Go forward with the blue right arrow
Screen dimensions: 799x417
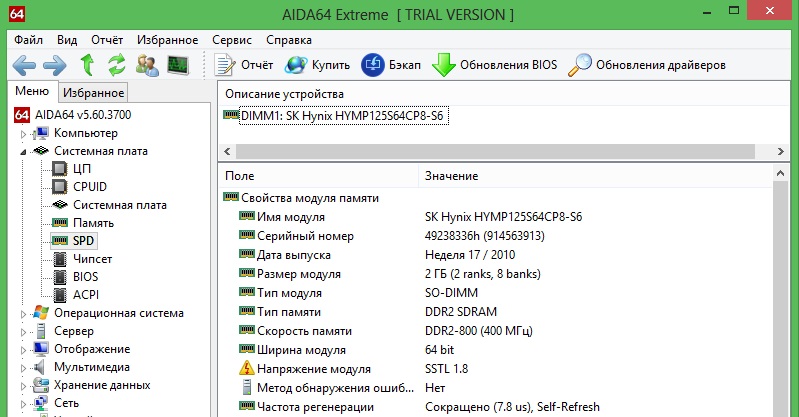[55, 65]
